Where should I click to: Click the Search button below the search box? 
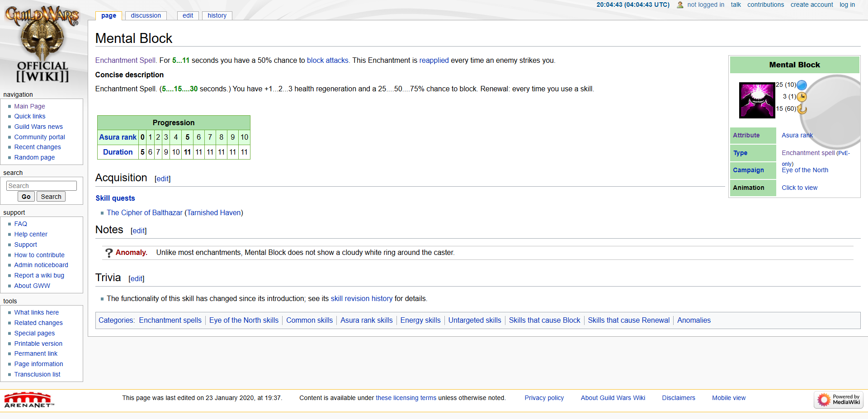(51, 197)
